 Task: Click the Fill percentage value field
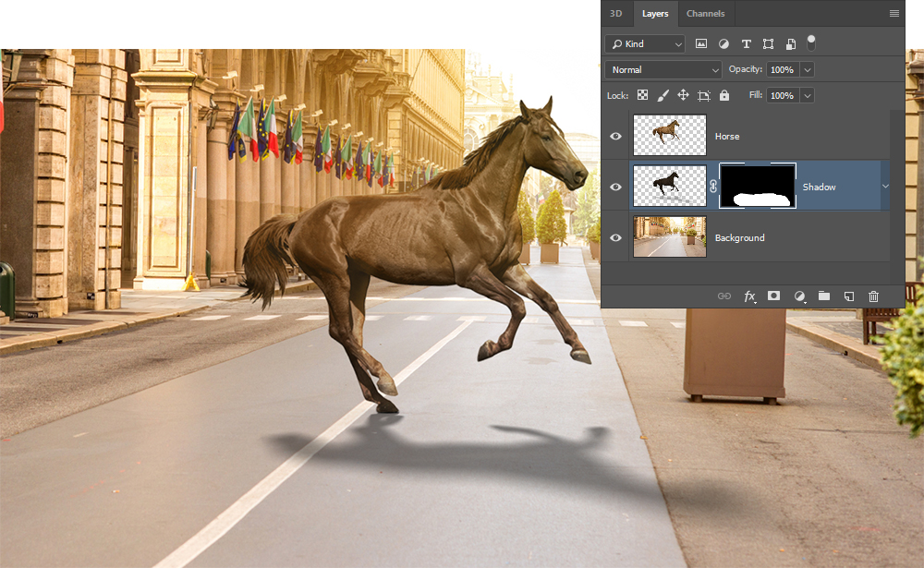pyautogui.click(x=782, y=96)
